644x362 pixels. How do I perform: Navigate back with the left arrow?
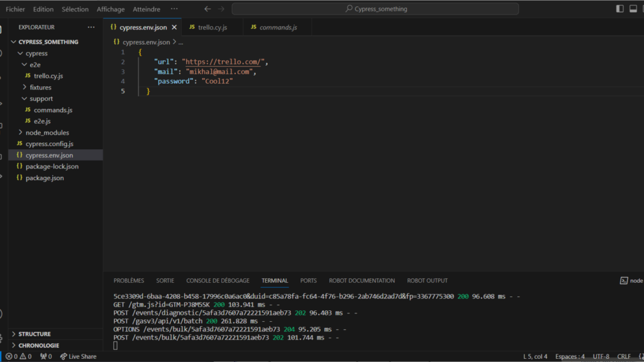[x=208, y=9]
